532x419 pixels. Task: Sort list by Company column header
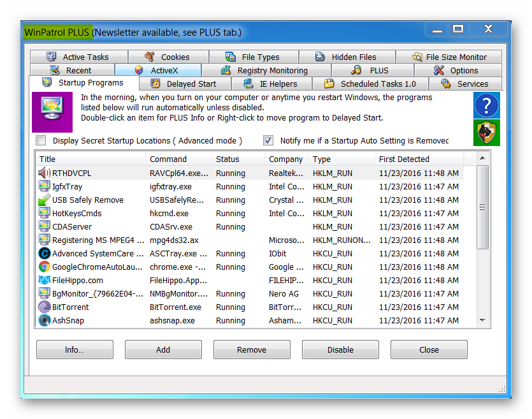click(287, 159)
